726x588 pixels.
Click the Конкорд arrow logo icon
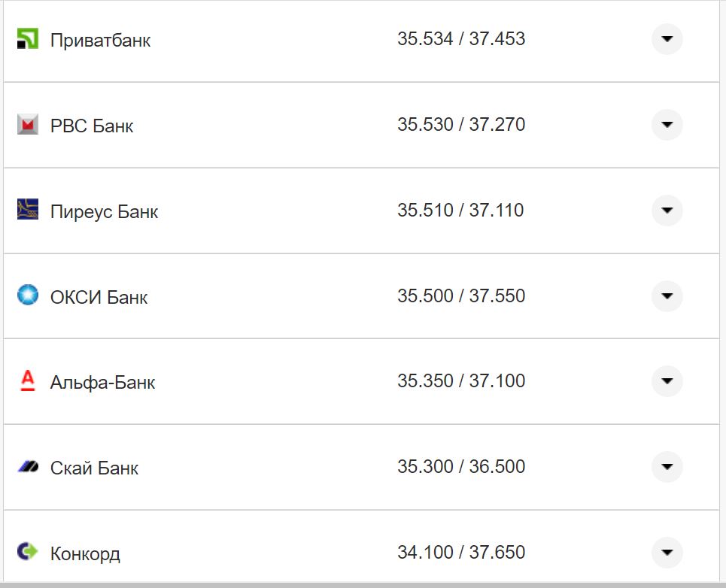(x=27, y=552)
